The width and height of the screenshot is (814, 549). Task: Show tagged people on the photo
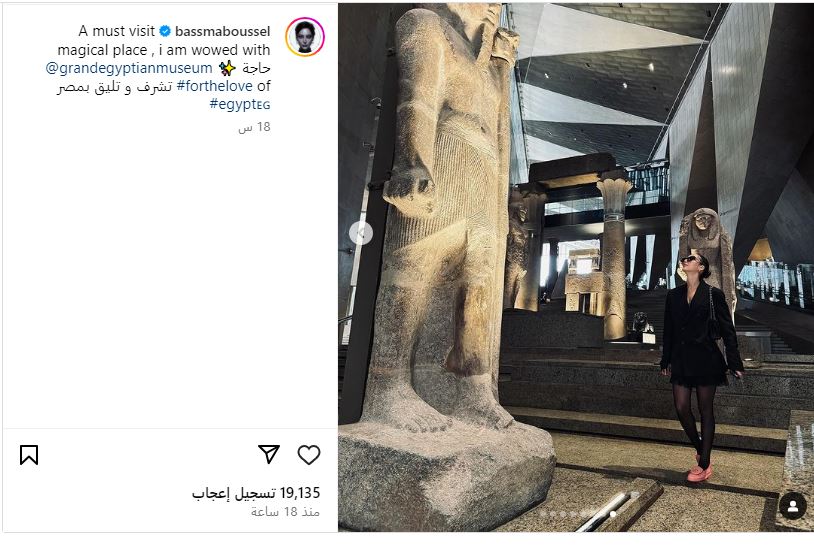(x=793, y=506)
